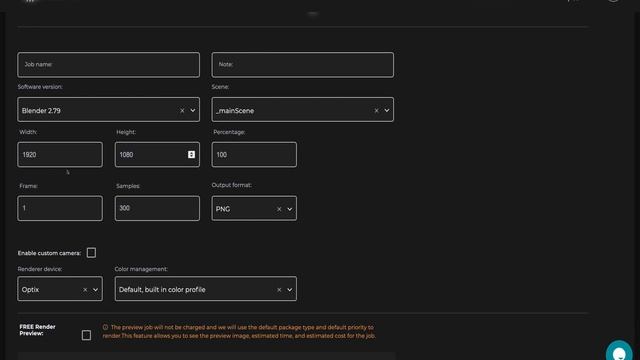
Task: Clear the Optix renderer device selection
Action: 85,290
